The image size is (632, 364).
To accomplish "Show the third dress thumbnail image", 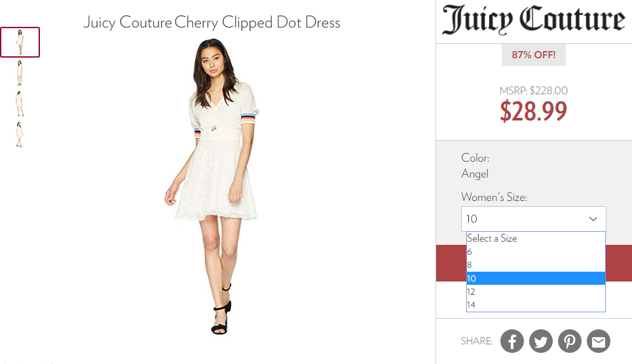I will tap(20, 103).
